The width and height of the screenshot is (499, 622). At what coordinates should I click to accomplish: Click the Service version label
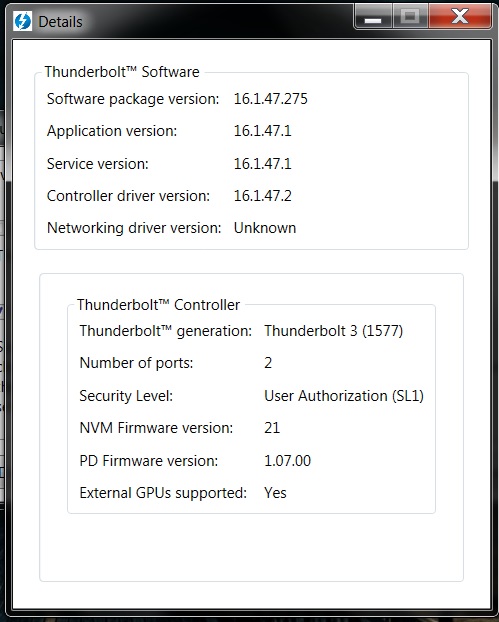pos(98,163)
